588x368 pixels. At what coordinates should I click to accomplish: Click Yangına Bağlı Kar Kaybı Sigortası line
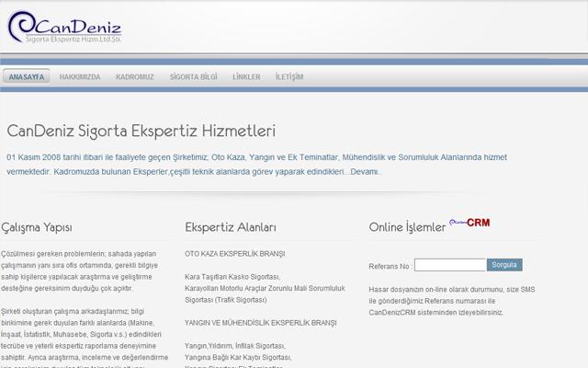point(238,358)
